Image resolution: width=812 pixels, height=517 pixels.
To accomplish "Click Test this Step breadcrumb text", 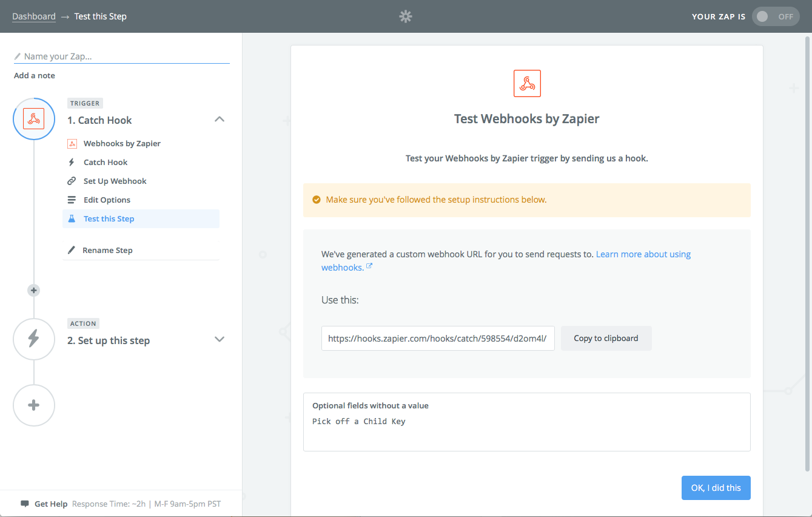I will 101,16.
